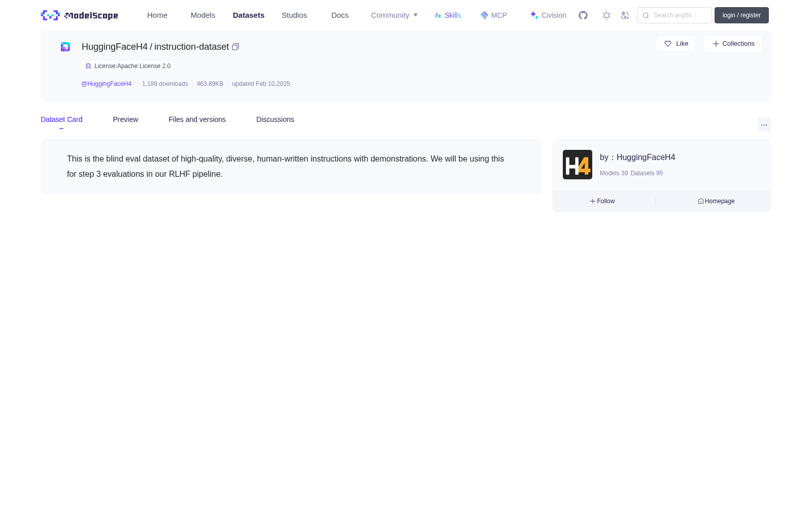812x508 pixels.
Task: Switch to the Preview tab
Action: (125, 119)
